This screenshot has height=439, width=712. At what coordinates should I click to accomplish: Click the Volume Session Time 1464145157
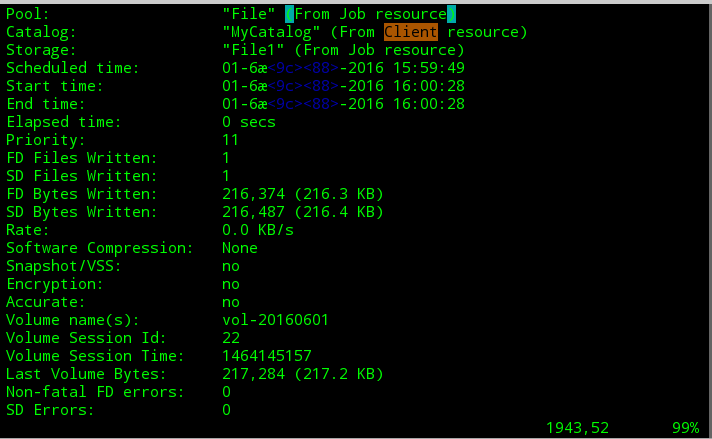pos(267,356)
